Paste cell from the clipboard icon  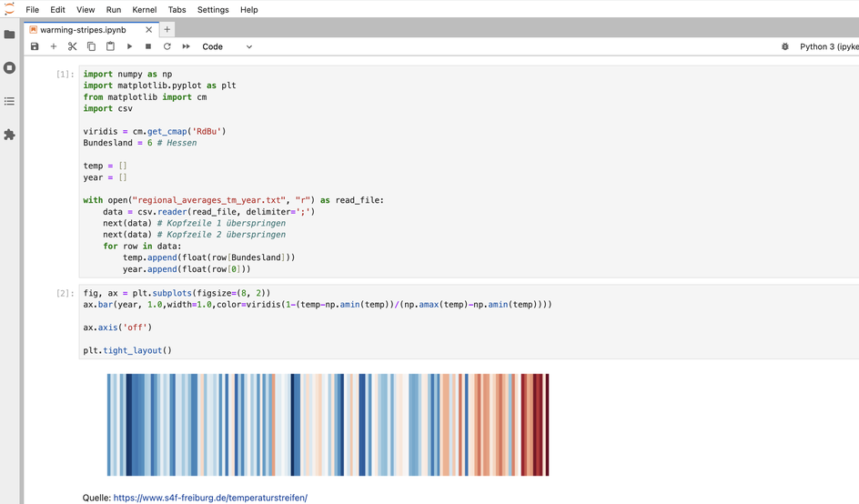(x=110, y=46)
